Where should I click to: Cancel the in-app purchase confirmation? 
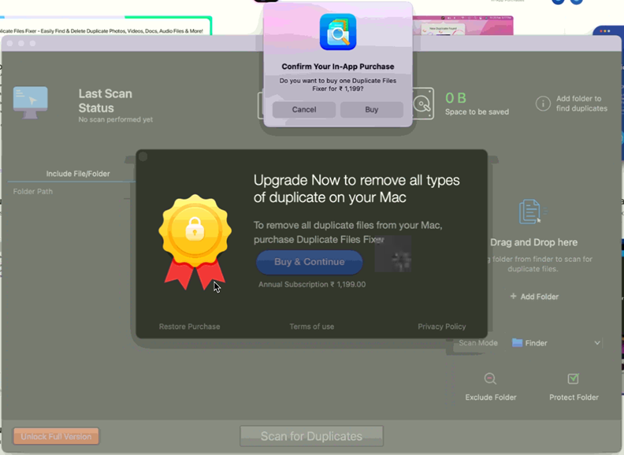(304, 109)
